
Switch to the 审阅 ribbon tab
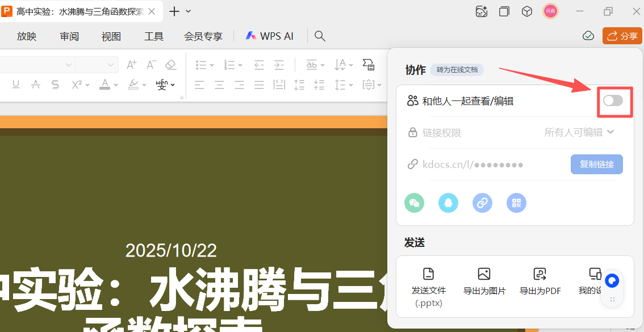(x=69, y=36)
